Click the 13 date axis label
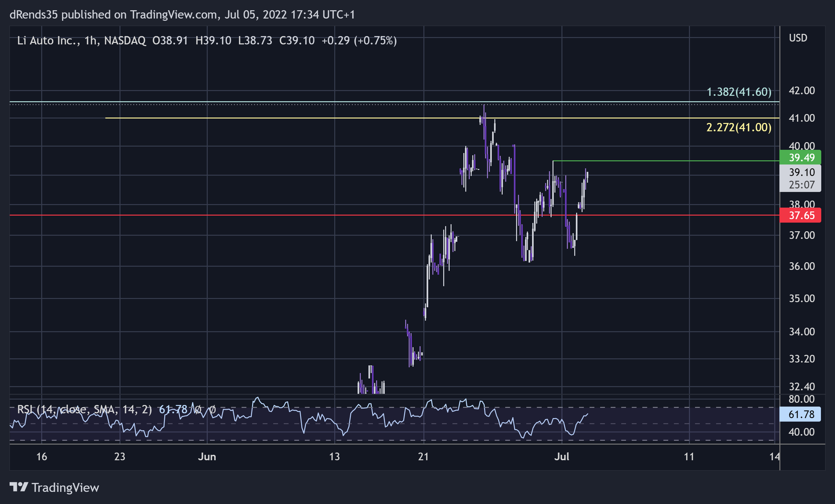 coord(335,457)
